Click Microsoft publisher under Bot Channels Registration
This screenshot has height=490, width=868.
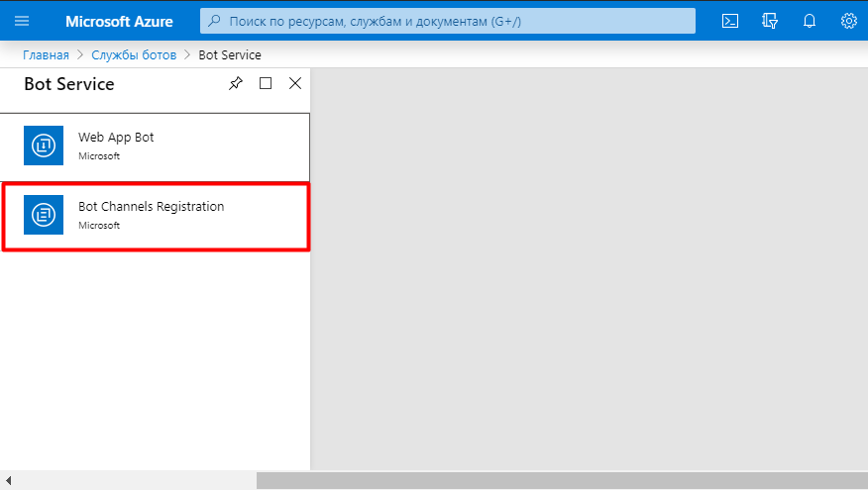tap(99, 226)
